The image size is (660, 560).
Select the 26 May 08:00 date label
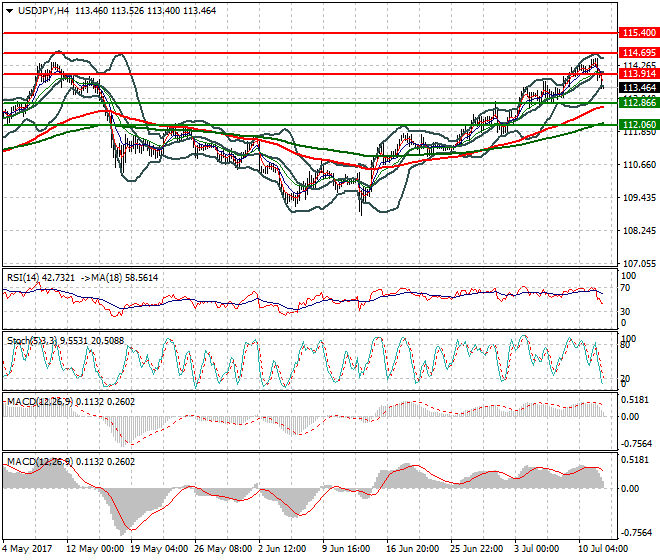pyautogui.click(x=223, y=549)
